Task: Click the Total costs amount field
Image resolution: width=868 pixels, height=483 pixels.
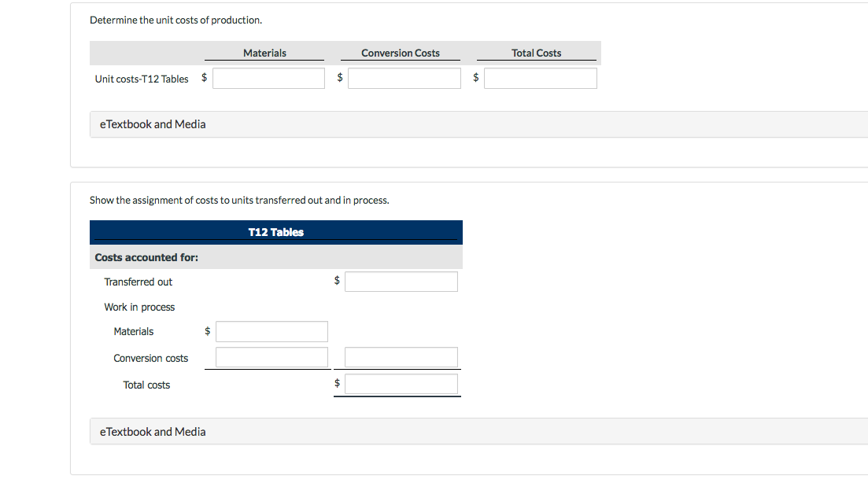Action: click(401, 384)
